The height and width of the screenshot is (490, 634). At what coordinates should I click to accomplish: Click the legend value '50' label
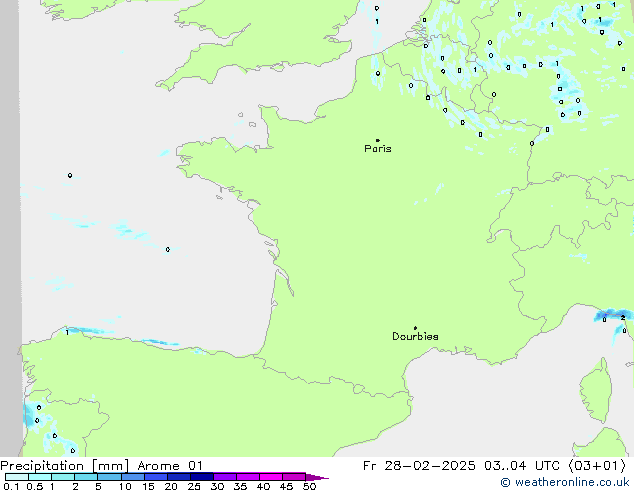[309, 486]
